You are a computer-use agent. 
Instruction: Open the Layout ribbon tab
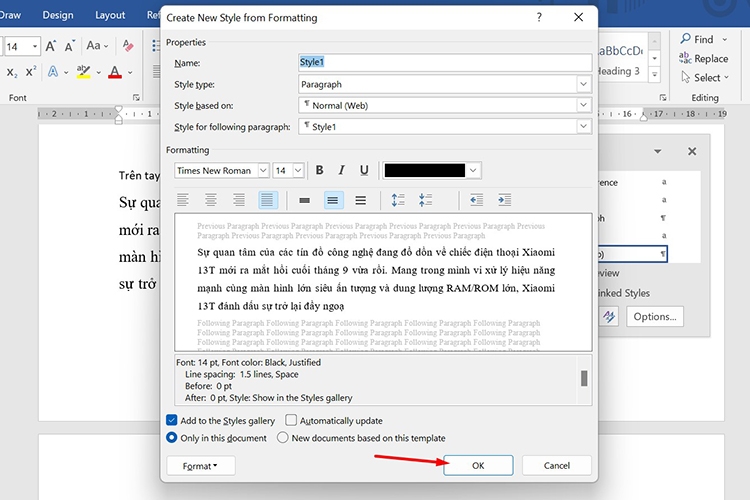tap(110, 15)
